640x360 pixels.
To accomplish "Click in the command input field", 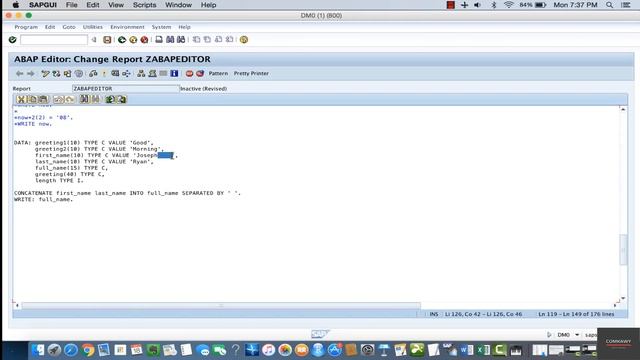I will [53, 40].
